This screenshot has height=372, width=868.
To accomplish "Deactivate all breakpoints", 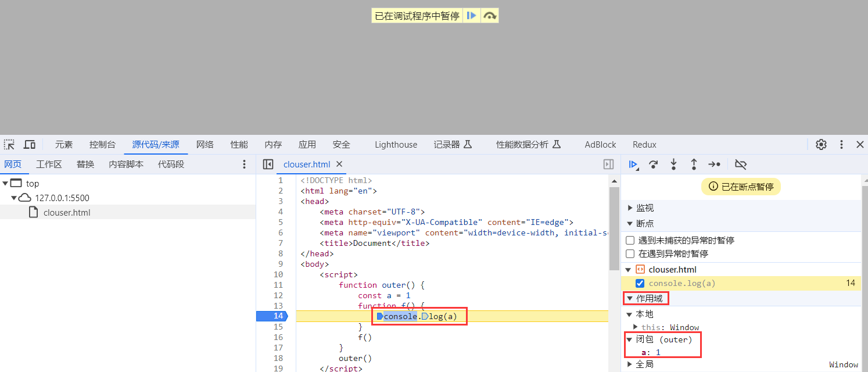I will click(x=740, y=164).
